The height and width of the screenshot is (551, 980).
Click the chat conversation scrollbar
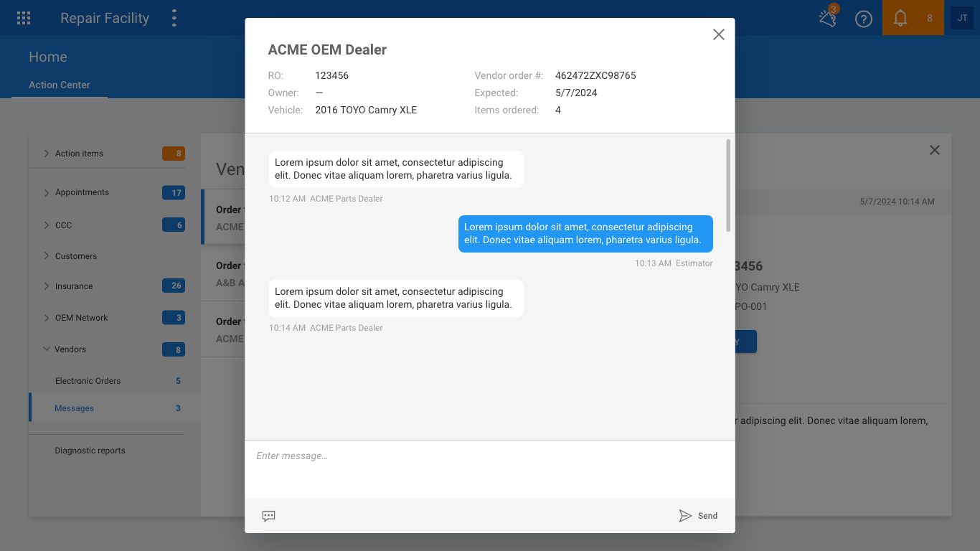(x=728, y=185)
